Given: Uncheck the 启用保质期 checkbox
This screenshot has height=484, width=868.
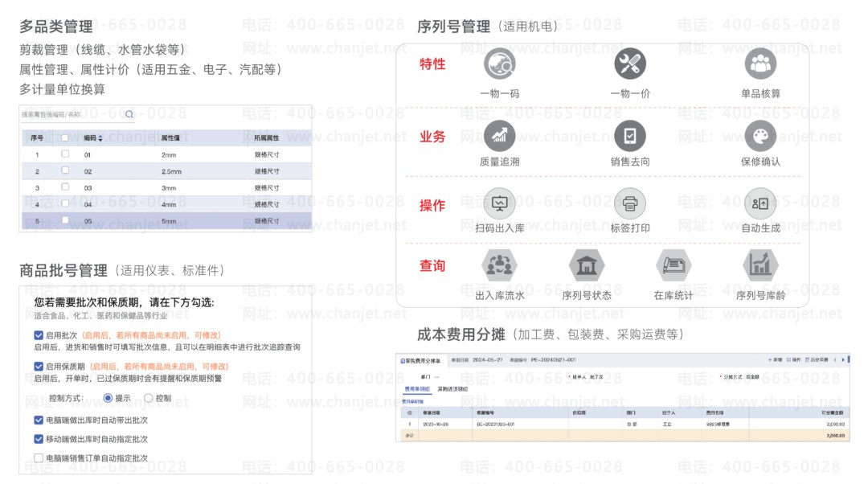Looking at the screenshot, I should tap(39, 366).
